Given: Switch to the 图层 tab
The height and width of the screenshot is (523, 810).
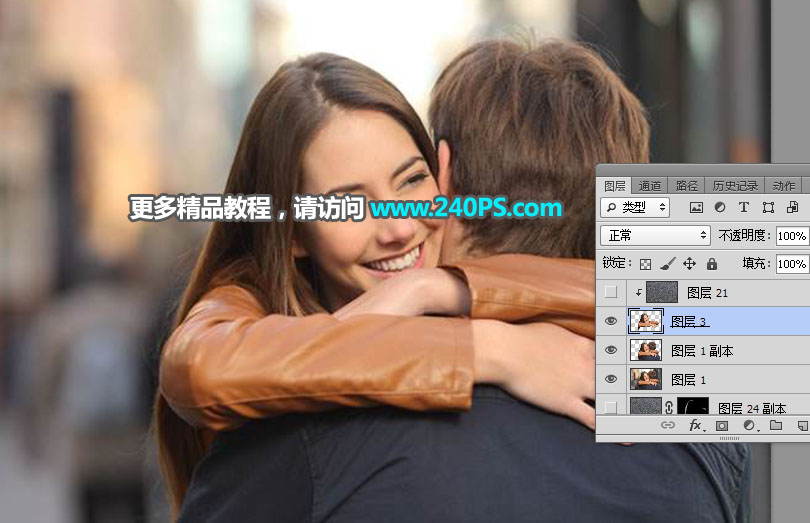Looking at the screenshot, I should [x=614, y=186].
